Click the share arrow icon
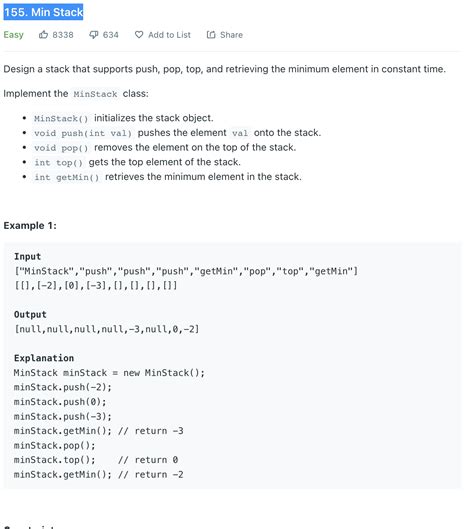This screenshot has height=529, width=474. click(211, 34)
